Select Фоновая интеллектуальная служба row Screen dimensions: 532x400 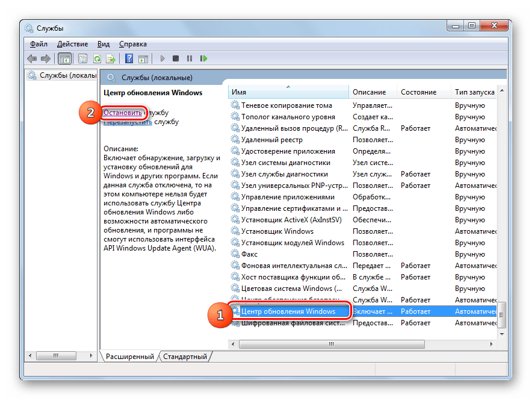363,265
